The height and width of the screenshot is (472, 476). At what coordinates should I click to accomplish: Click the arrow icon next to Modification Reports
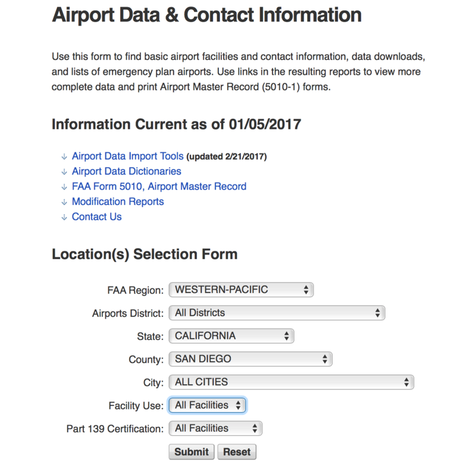(64, 202)
